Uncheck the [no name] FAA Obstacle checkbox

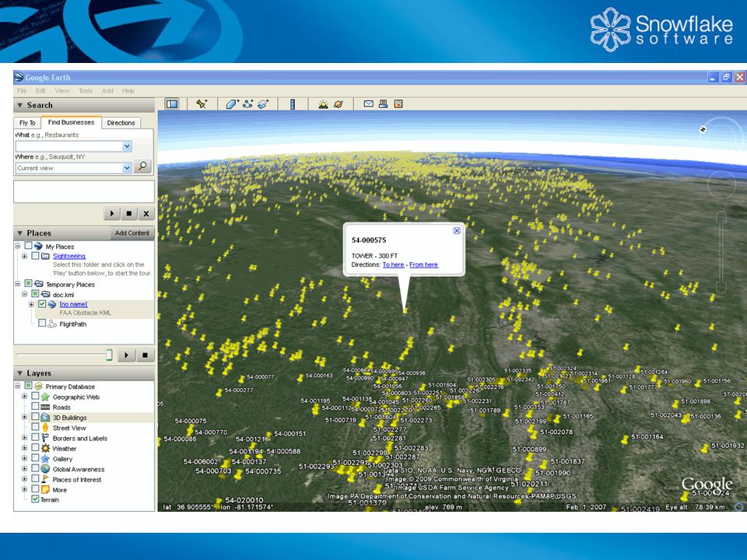[x=42, y=304]
